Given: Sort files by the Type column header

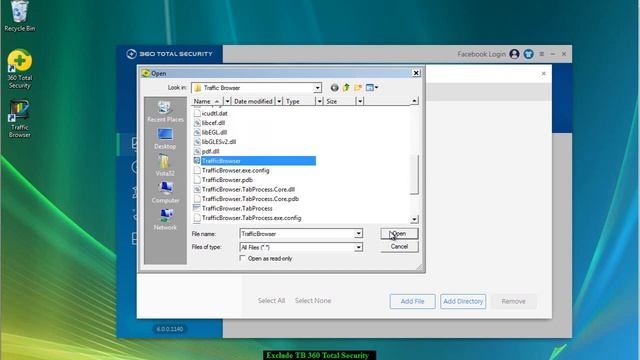Looking at the screenshot, I should (300, 101).
